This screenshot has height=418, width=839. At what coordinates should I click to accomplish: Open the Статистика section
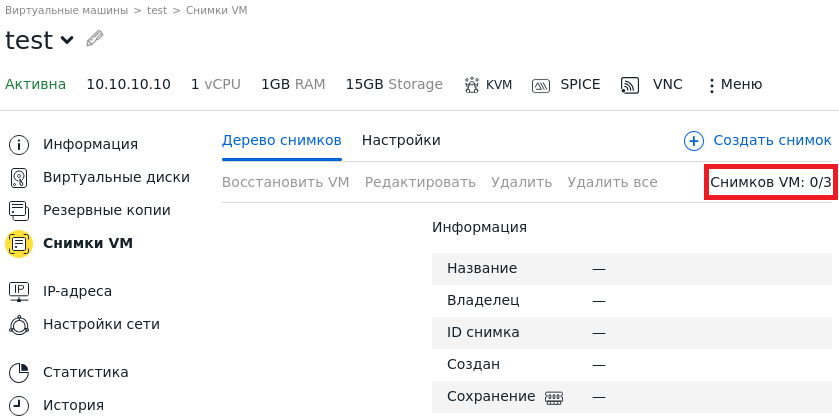tap(85, 372)
